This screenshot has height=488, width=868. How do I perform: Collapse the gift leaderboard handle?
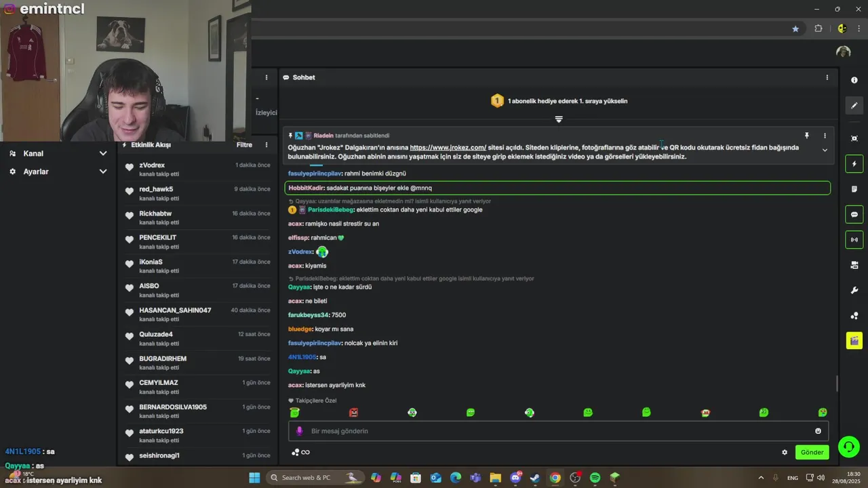pyautogui.click(x=559, y=119)
